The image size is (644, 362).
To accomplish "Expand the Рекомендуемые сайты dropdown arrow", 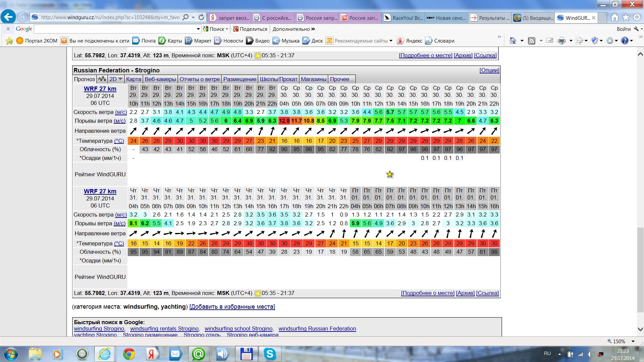I will 391,41.
